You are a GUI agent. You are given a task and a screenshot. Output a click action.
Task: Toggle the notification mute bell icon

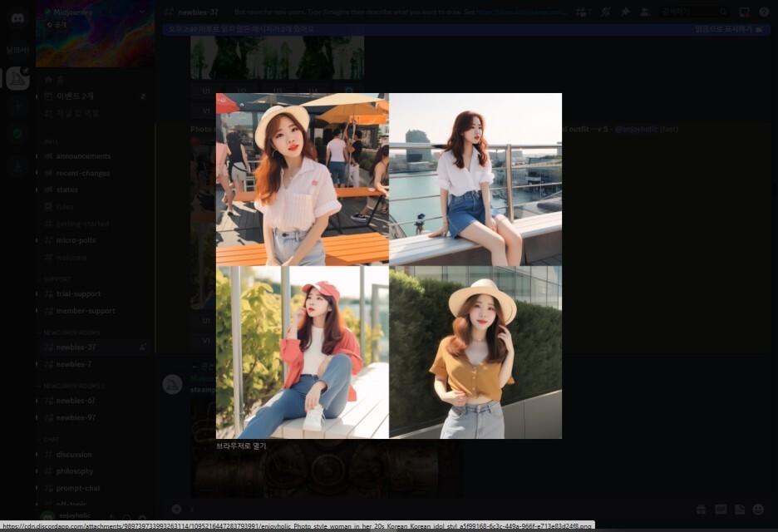(605, 12)
